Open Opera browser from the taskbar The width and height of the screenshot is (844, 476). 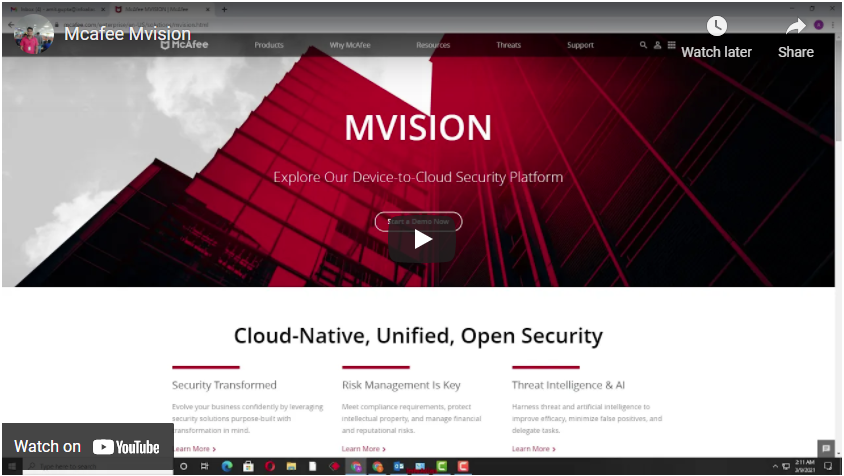(270, 466)
